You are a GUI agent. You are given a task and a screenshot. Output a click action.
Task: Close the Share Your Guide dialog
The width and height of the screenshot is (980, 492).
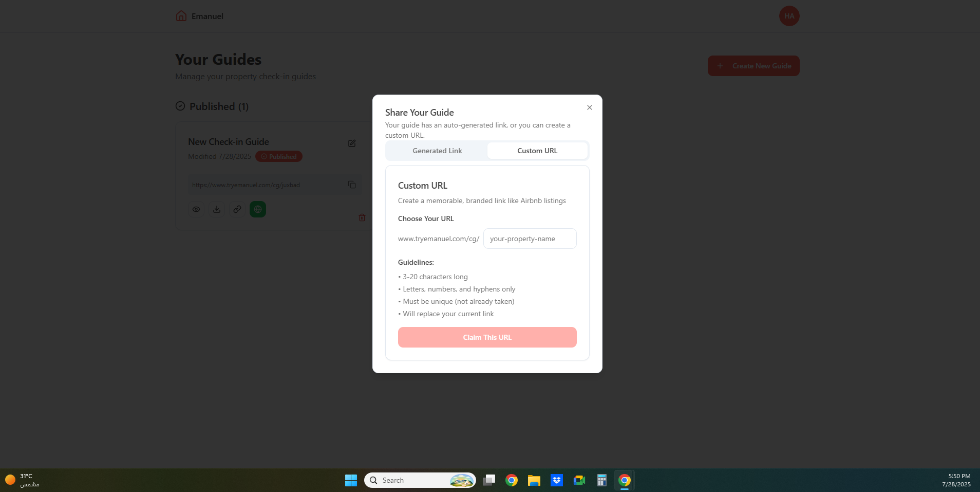[589, 107]
